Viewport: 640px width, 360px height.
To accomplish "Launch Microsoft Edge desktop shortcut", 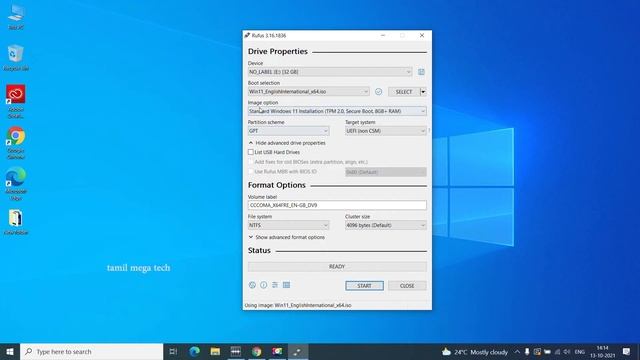I will pyautogui.click(x=16, y=184).
